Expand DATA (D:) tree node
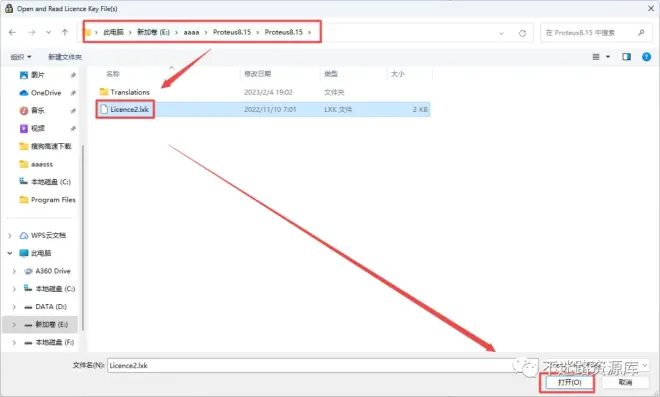This screenshot has height=397, width=660. pos(14,307)
